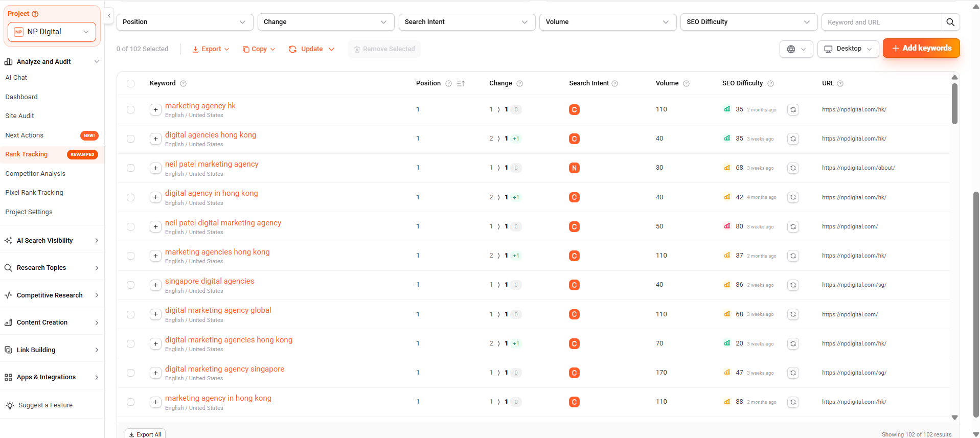Click the search magnifier icon
980x438 pixels.
(950, 22)
